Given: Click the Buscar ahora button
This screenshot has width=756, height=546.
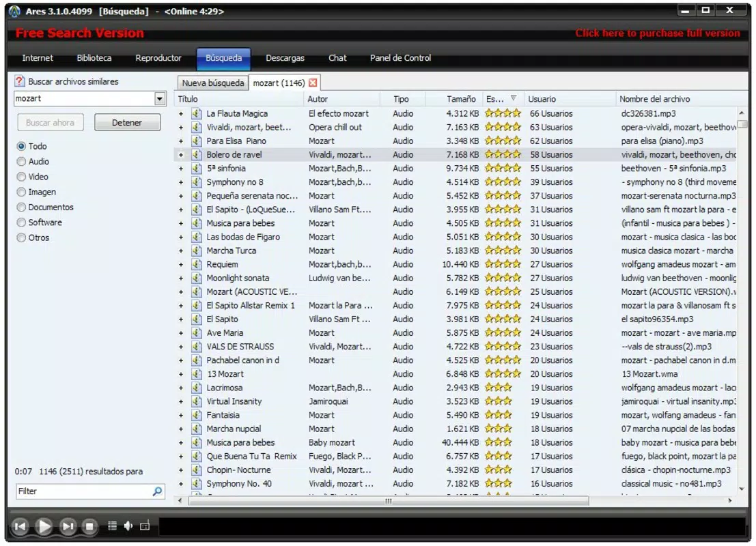Looking at the screenshot, I should click(50, 122).
